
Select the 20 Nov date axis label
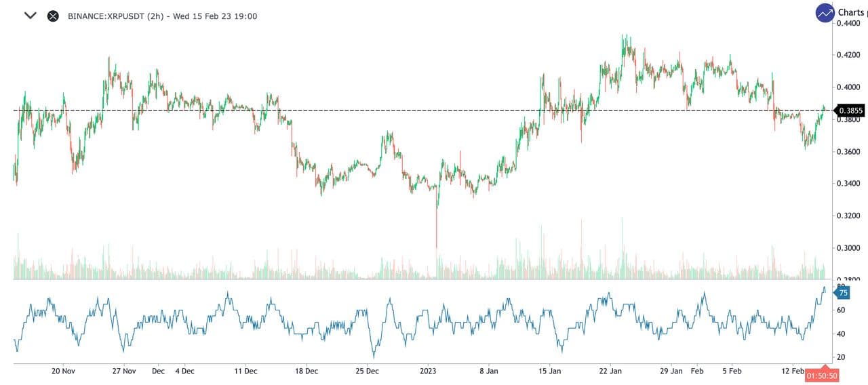[62, 371]
